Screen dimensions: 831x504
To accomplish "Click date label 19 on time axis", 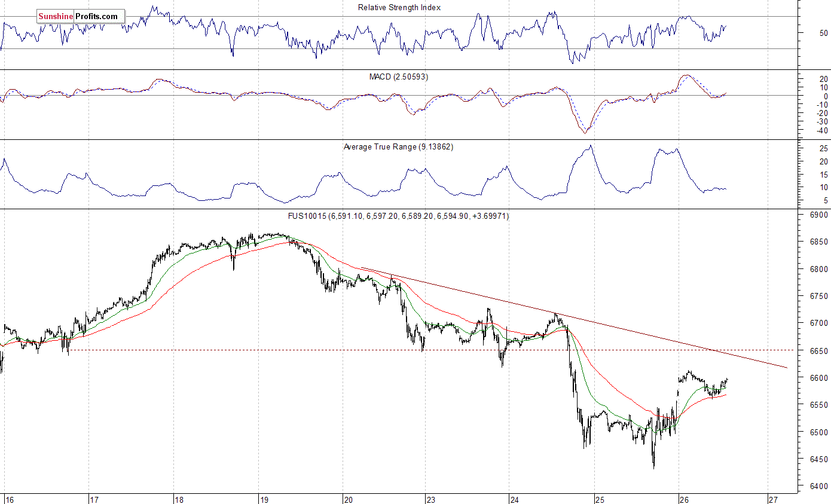I will coord(264,499).
